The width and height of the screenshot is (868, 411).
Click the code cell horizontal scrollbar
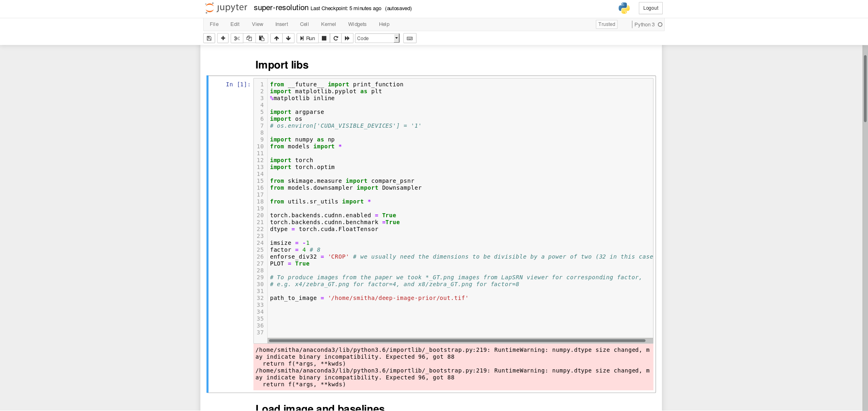457,340
